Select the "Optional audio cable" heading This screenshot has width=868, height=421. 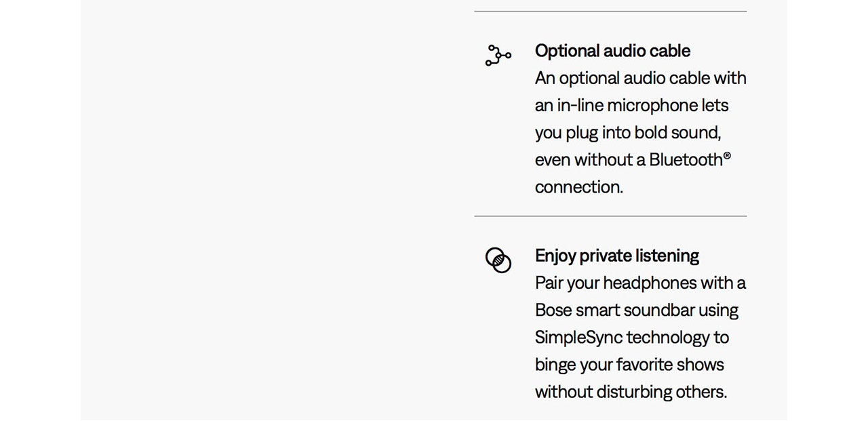pos(612,51)
